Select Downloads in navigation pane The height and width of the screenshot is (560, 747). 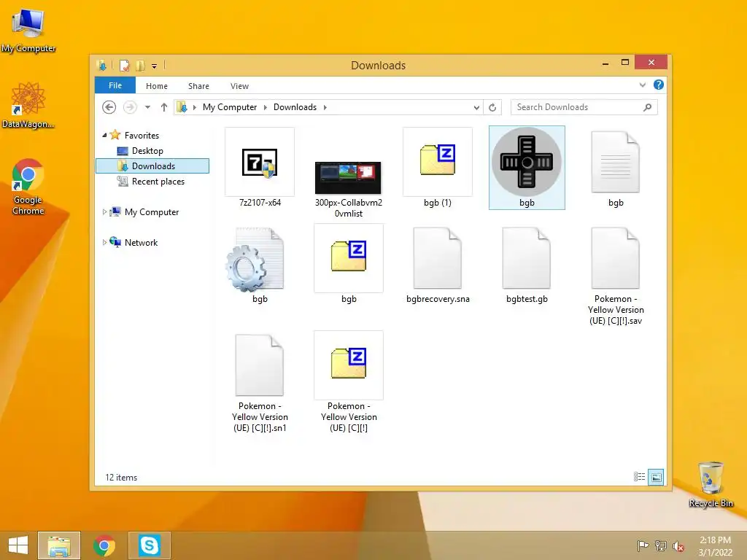tap(152, 166)
